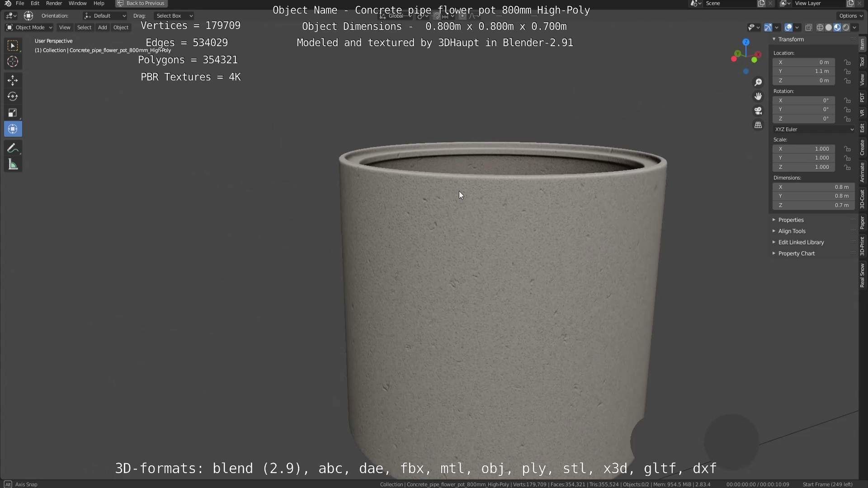Expand the Align Tools panel
Viewport: 868px width, 488px height.
[x=792, y=231]
